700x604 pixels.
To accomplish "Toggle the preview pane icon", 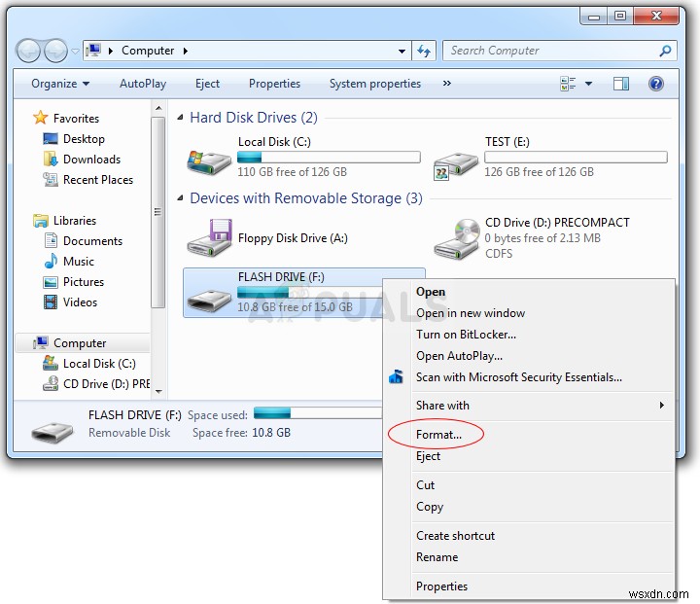I will pos(621,84).
